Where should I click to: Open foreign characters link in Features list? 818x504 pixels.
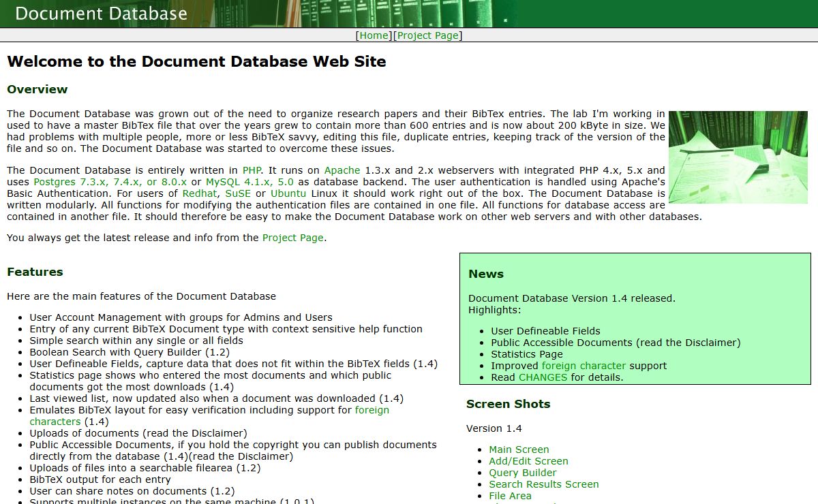[x=372, y=410]
